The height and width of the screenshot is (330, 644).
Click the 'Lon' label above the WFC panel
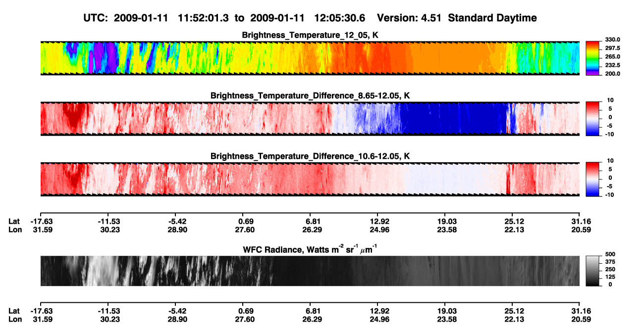pos(14,230)
